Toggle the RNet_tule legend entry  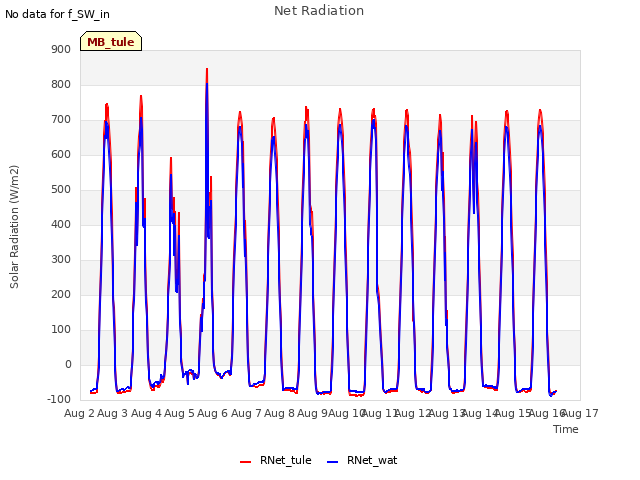click(276, 460)
